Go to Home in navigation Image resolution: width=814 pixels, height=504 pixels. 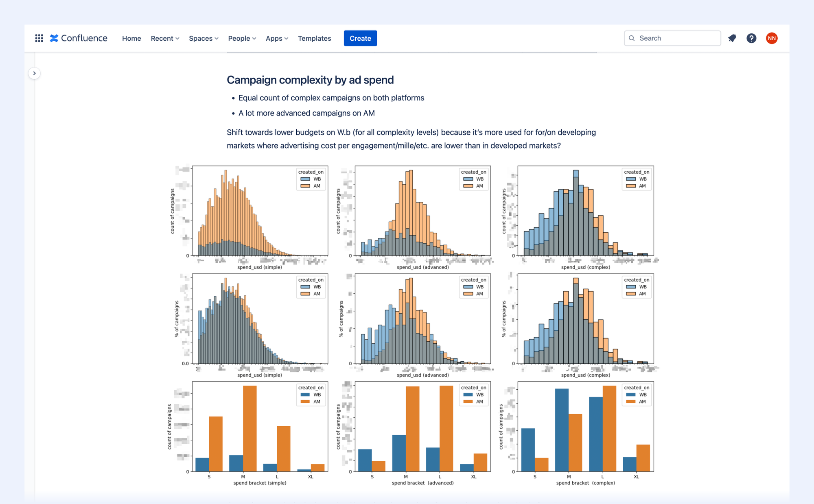pos(131,38)
